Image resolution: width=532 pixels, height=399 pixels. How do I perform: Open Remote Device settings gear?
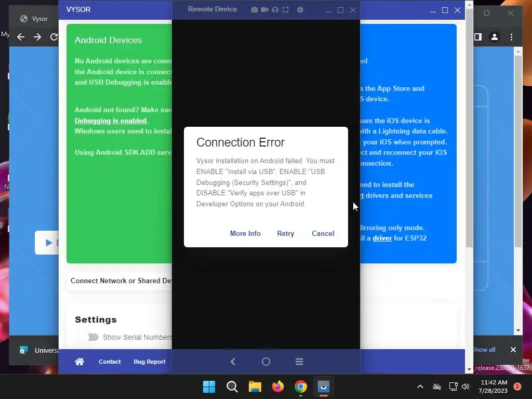[x=300, y=10]
